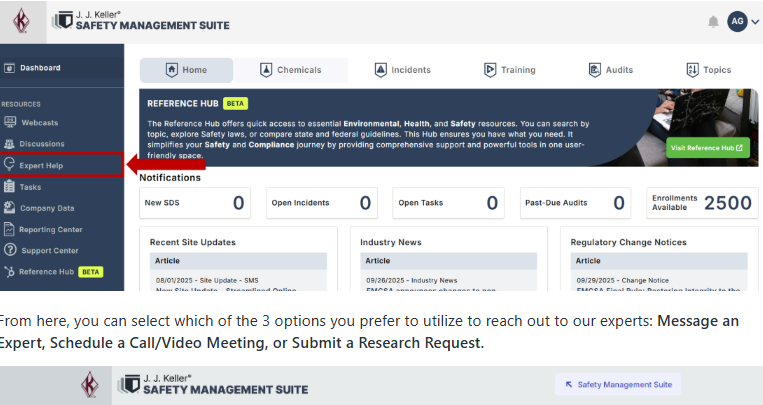Expand the account dropdown chevron
Viewport: 763px width, 405px height.
(755, 22)
